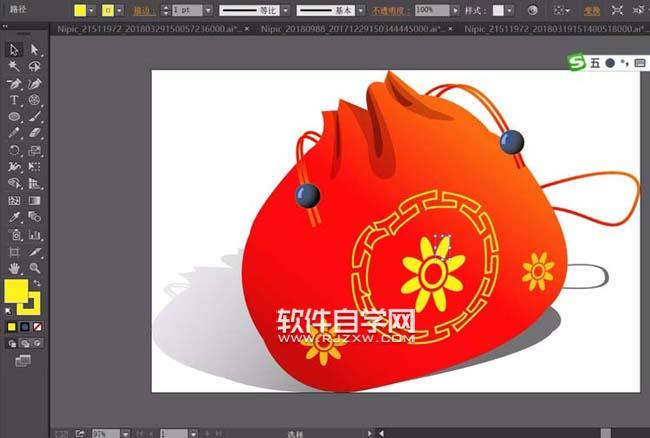Select the Rotate tool
This screenshot has width=650, height=438.
tap(14, 150)
